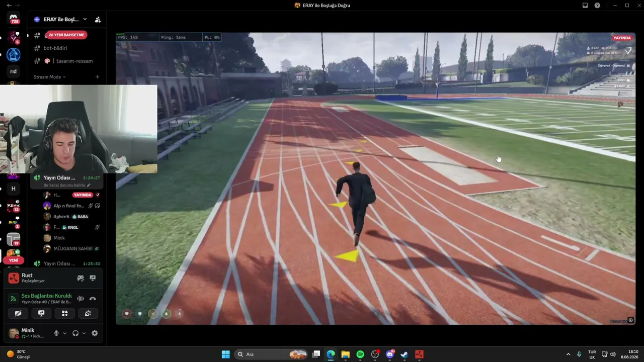
Task: Select the server icon with 2 badge
Action: [x=14, y=223]
